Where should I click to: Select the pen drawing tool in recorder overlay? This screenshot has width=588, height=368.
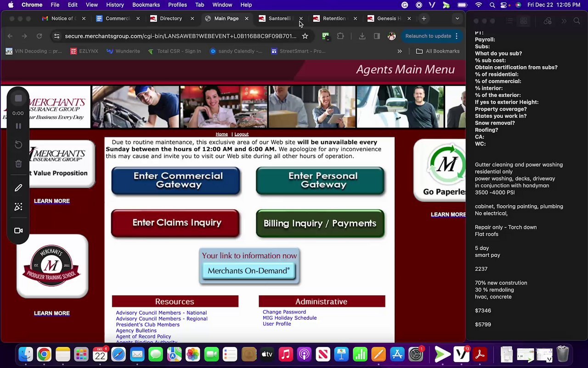click(x=18, y=188)
